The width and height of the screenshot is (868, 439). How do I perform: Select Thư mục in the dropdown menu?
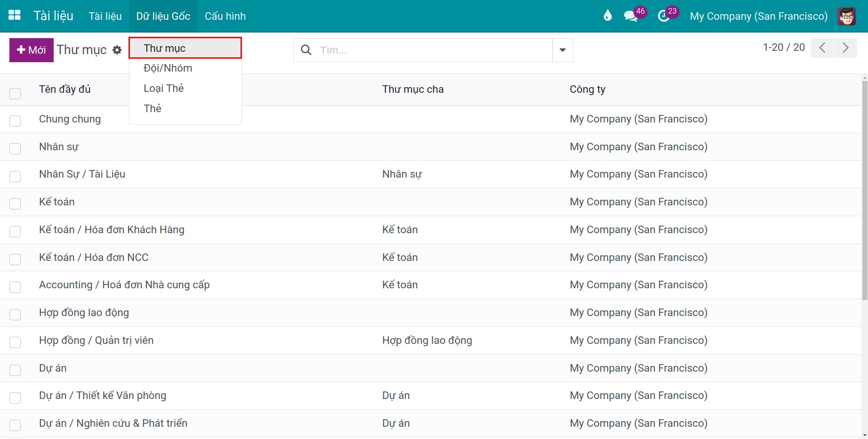185,48
